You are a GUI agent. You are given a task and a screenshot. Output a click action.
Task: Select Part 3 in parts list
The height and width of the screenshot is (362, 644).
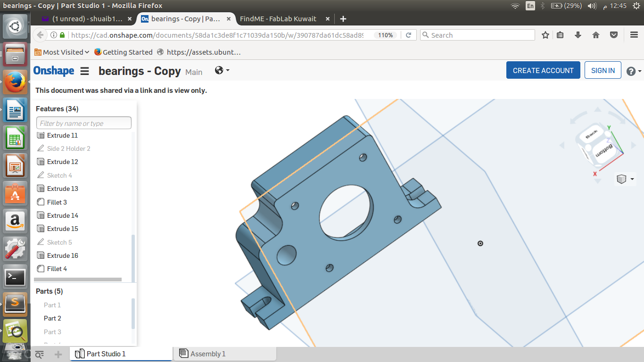coord(52,332)
